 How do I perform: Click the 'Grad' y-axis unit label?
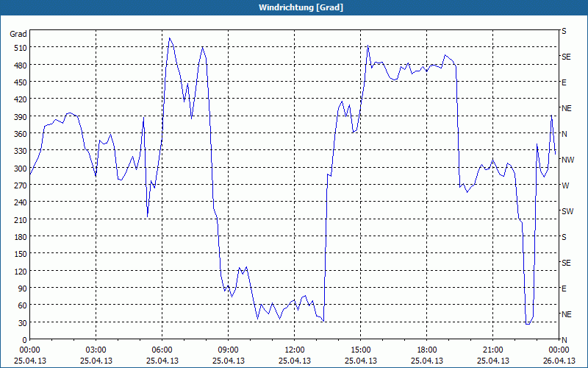18,34
